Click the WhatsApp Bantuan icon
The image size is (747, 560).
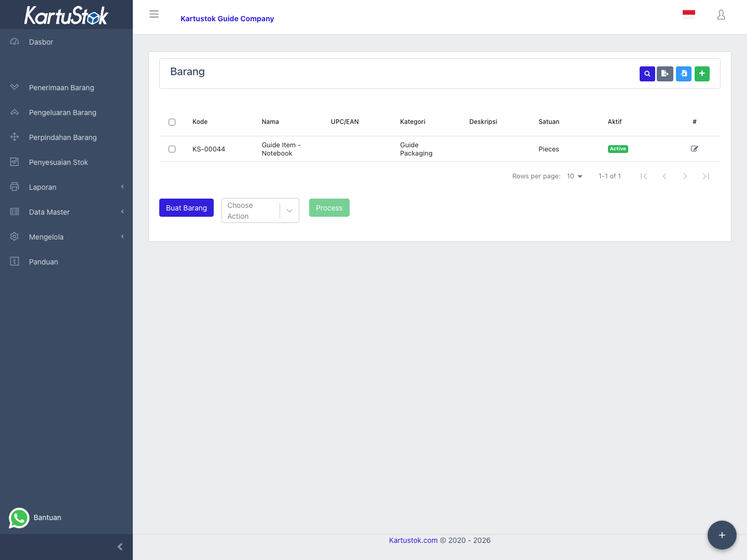point(19,517)
